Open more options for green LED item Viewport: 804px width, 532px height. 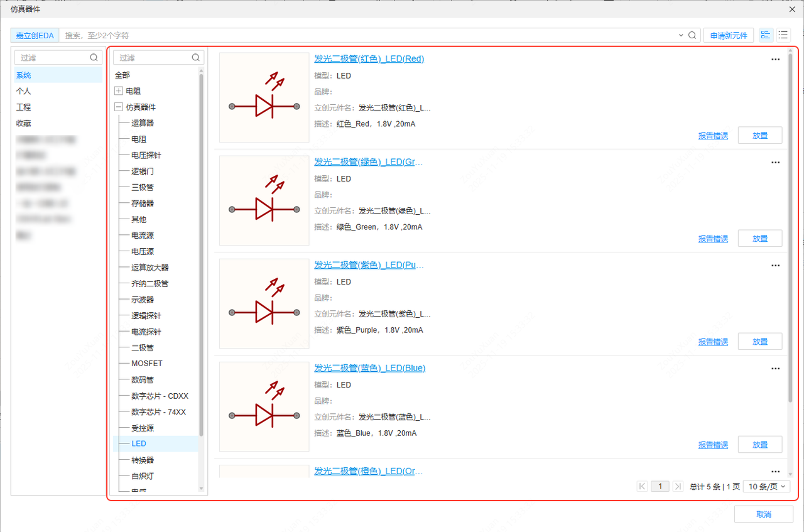775,163
